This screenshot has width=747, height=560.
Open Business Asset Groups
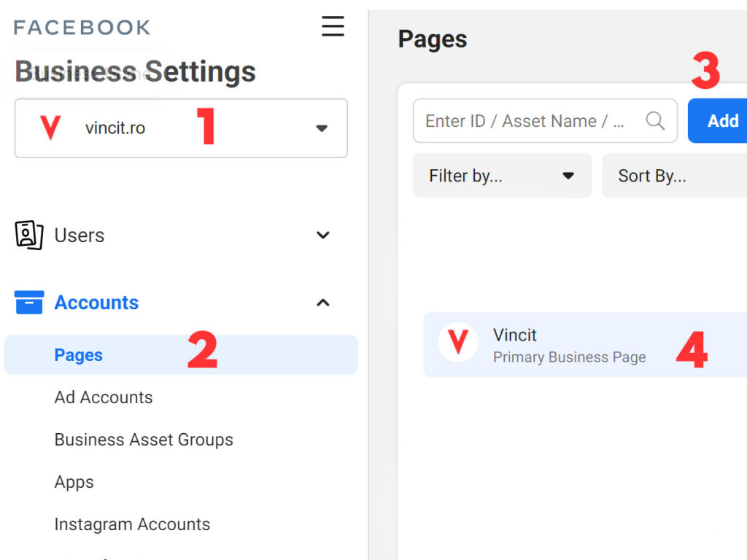[x=144, y=439]
